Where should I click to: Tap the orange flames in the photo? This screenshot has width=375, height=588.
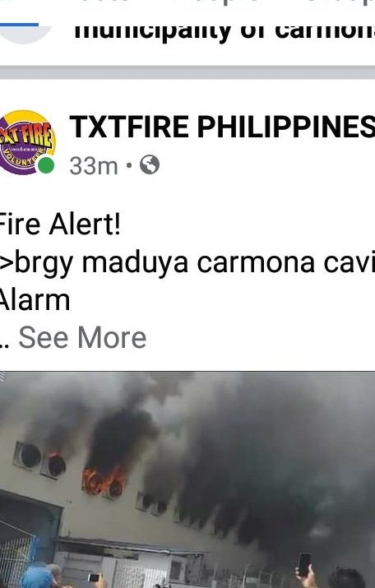[104, 480]
